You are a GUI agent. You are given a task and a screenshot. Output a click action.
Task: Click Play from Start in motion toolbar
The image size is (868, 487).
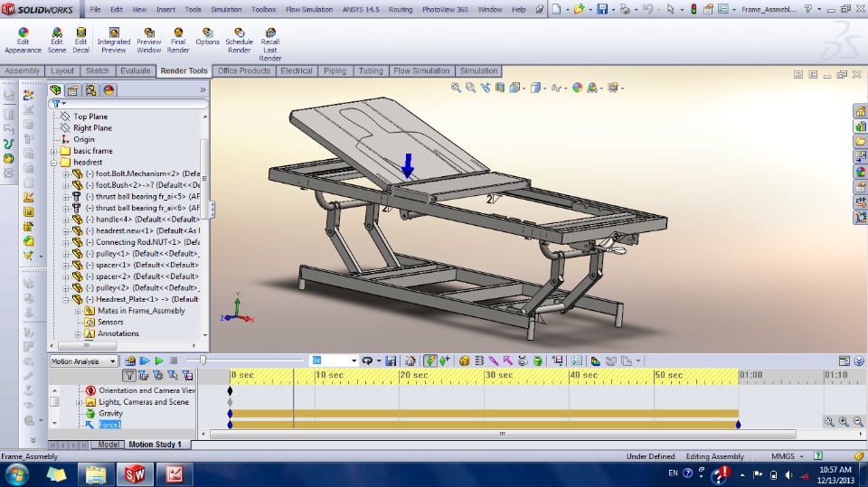[145, 361]
